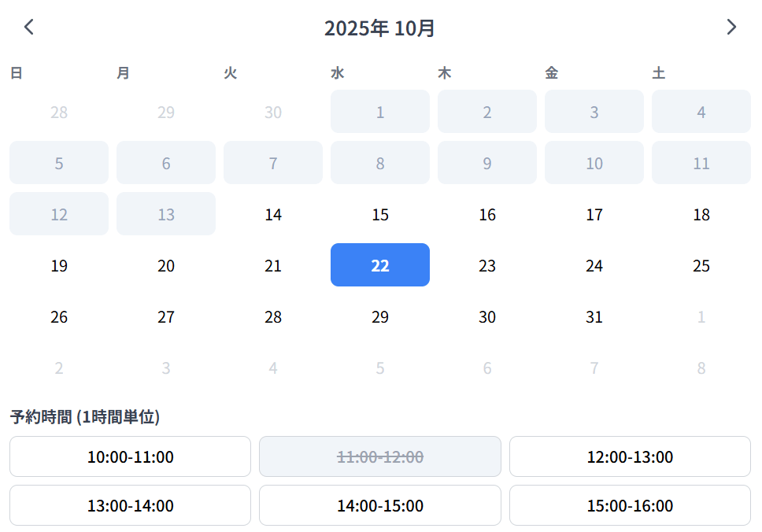The height and width of the screenshot is (532, 762).
Task: Choose the 15:00-16:00 time slot
Action: click(630, 505)
